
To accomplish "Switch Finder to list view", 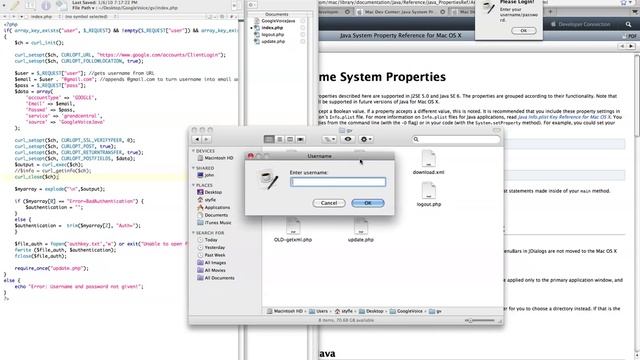I will (x=280, y=139).
